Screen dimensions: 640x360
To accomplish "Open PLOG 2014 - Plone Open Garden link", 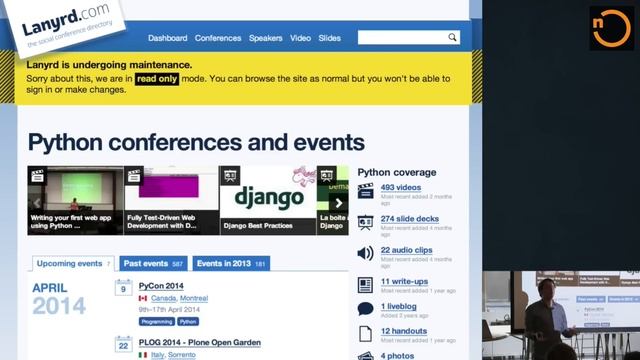I will (200, 342).
